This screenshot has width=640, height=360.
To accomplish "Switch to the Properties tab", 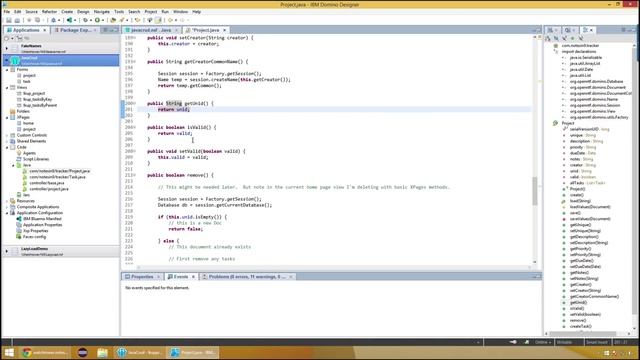I will (x=141, y=277).
